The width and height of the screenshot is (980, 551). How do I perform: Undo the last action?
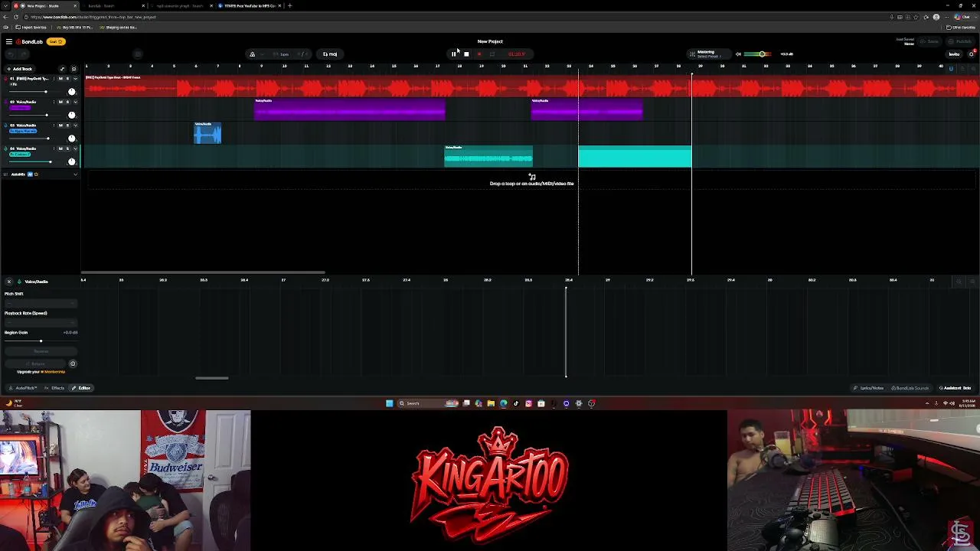coord(11,54)
